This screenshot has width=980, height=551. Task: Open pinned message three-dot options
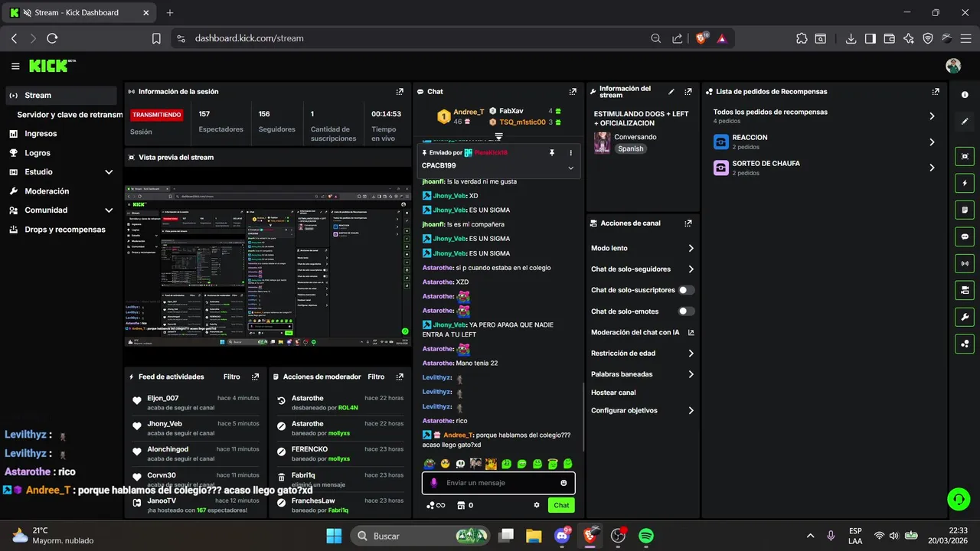pos(570,153)
